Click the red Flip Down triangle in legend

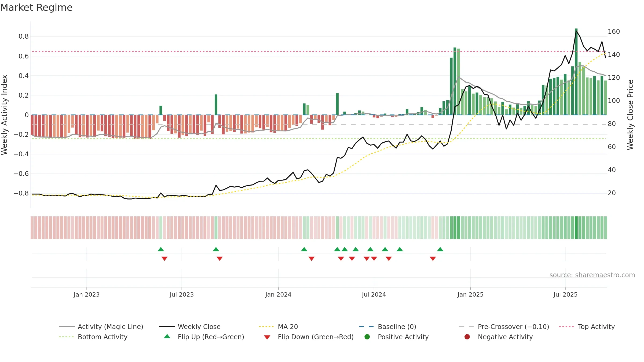click(x=267, y=337)
